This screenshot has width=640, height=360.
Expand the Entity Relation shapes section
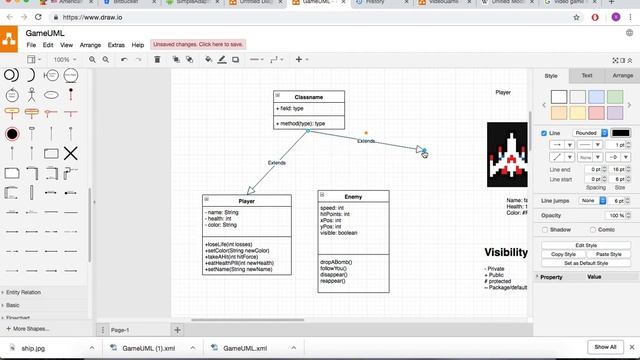(23, 292)
